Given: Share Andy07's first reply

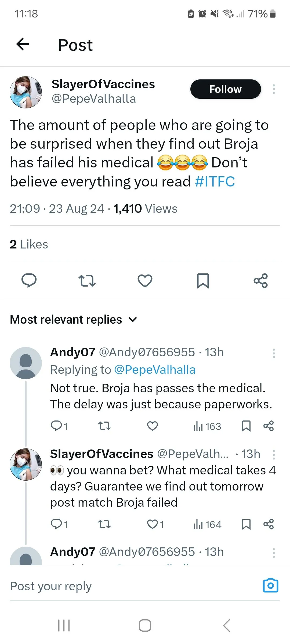Looking at the screenshot, I should (x=268, y=426).
